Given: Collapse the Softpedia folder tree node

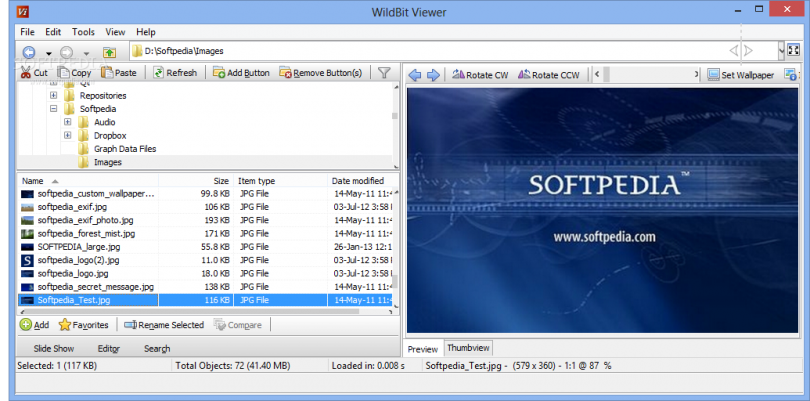Looking at the screenshot, I should point(54,109).
